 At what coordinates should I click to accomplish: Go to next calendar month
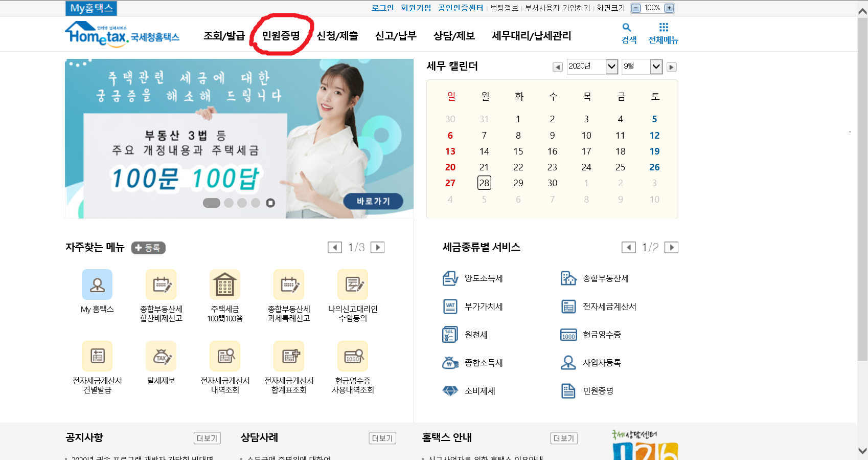[x=672, y=67]
